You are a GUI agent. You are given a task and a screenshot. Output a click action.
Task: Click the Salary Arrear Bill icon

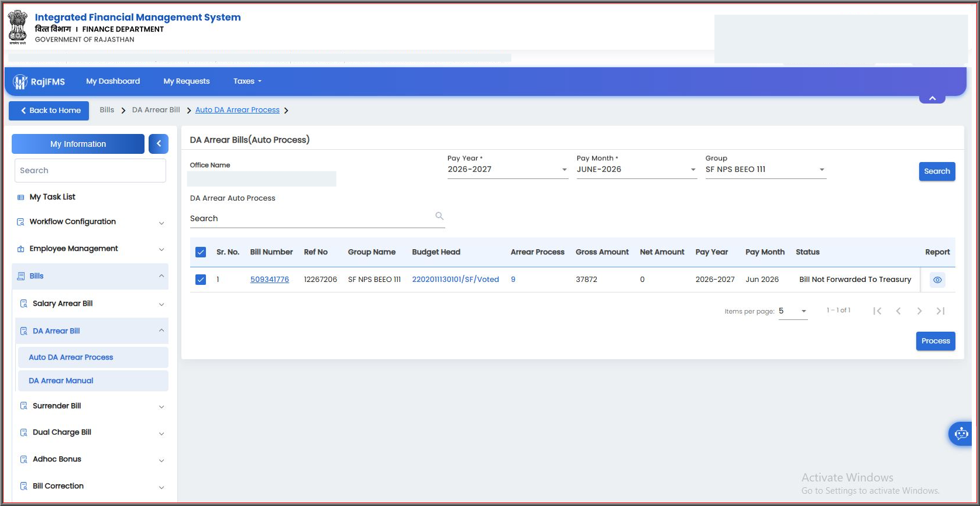[x=24, y=304]
